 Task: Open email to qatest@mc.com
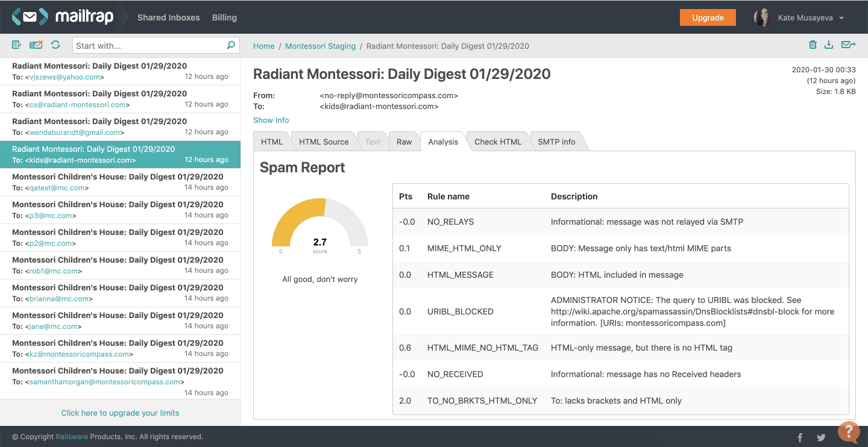point(120,182)
